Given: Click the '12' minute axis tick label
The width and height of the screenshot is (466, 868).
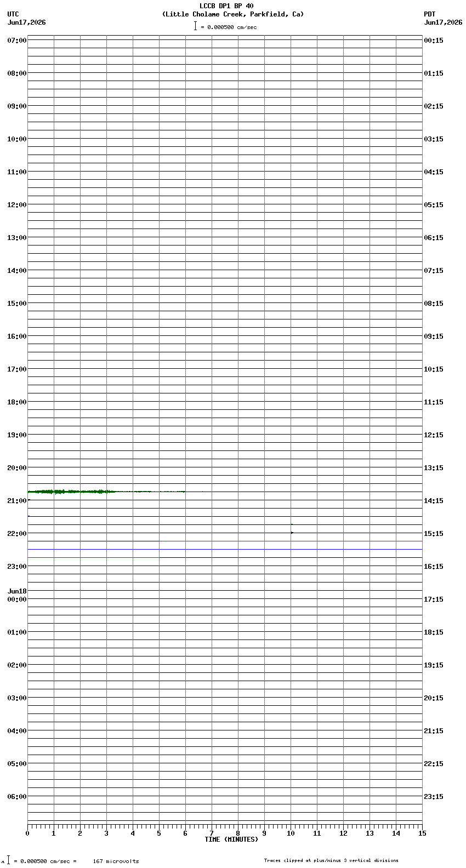Looking at the screenshot, I should pyautogui.click(x=343, y=833).
